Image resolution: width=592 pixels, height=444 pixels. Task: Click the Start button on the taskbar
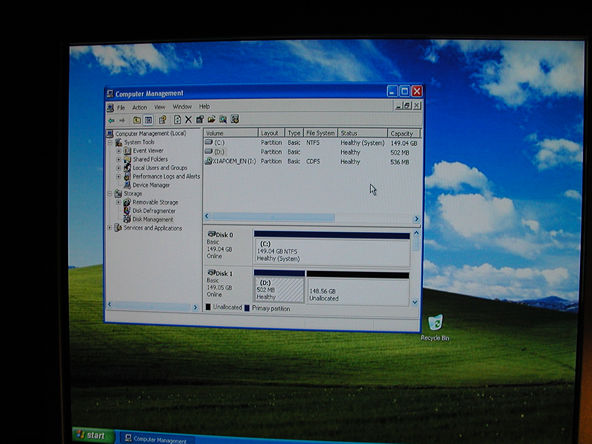coord(93,435)
